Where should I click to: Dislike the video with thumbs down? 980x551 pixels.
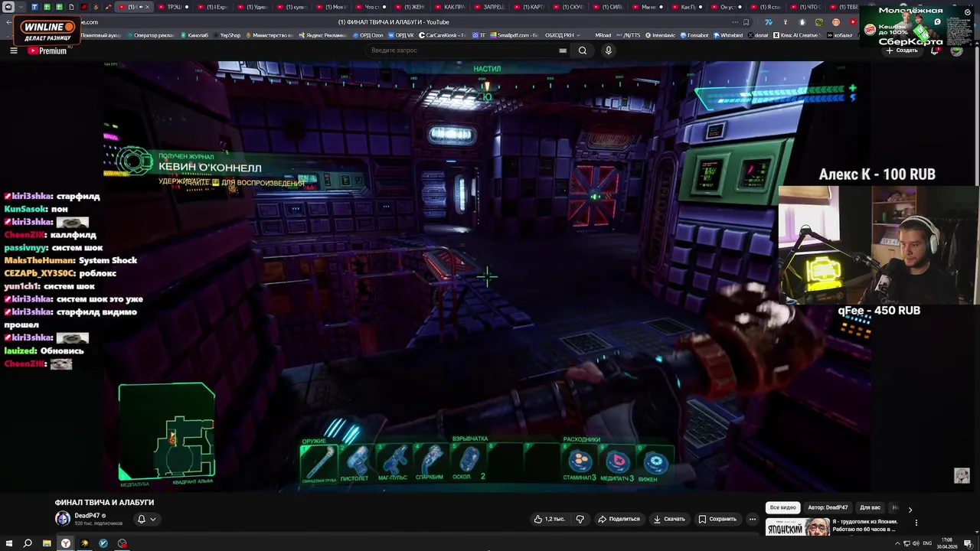click(x=580, y=519)
